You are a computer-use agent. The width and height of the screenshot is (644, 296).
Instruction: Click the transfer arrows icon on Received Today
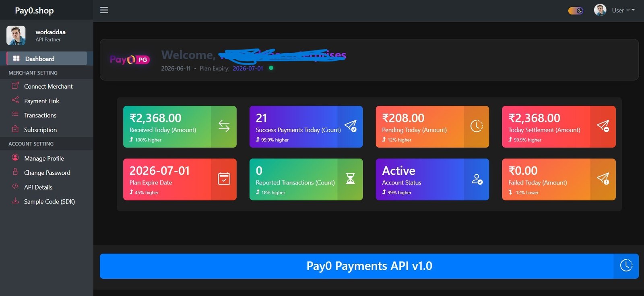point(224,126)
